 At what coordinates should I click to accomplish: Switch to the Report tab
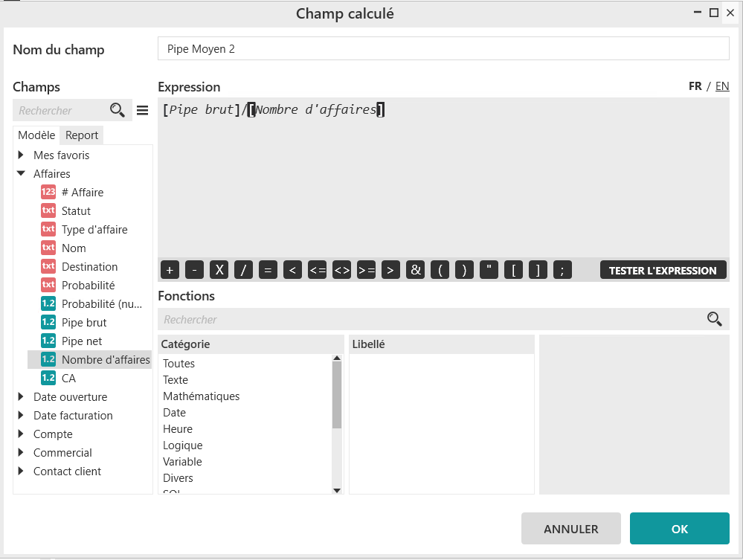tap(82, 135)
